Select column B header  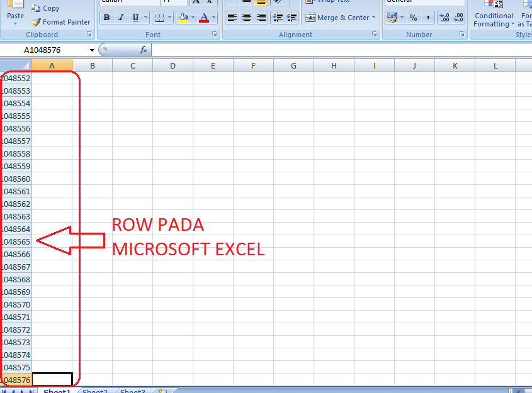(93, 66)
